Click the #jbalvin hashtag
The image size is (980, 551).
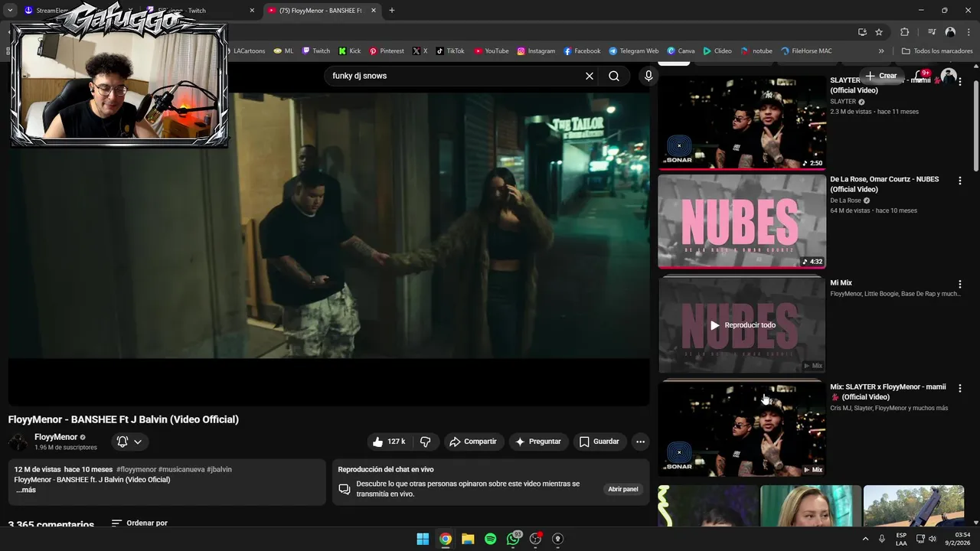(219, 469)
